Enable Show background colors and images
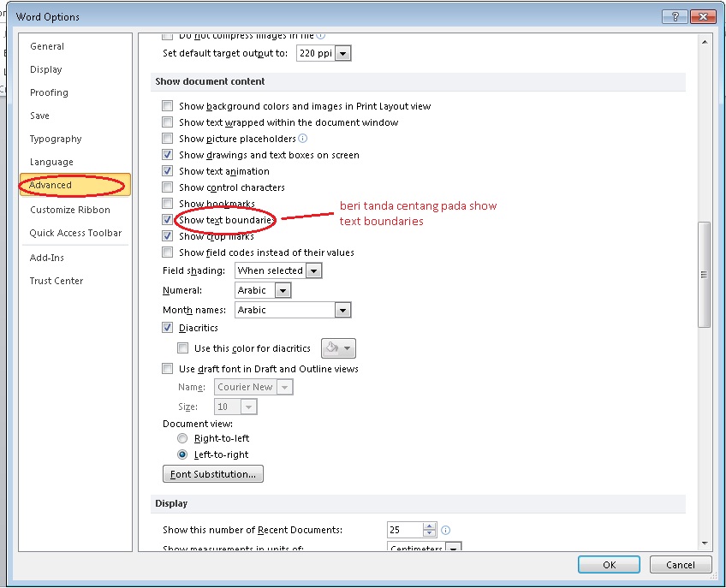Screen dimensions: 726x588 coord(167,105)
